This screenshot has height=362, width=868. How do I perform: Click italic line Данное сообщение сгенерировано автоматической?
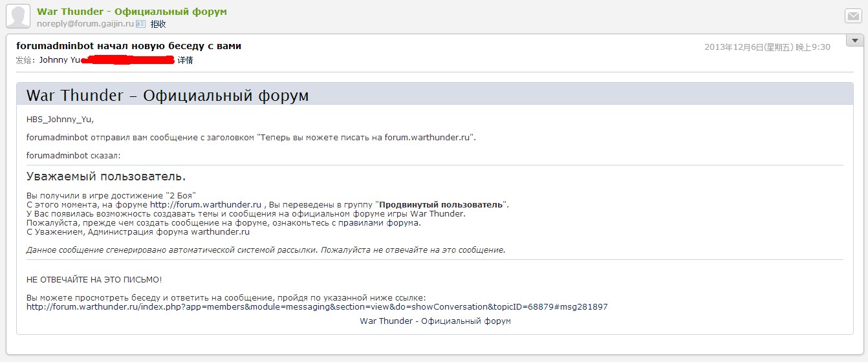pyautogui.click(x=266, y=250)
